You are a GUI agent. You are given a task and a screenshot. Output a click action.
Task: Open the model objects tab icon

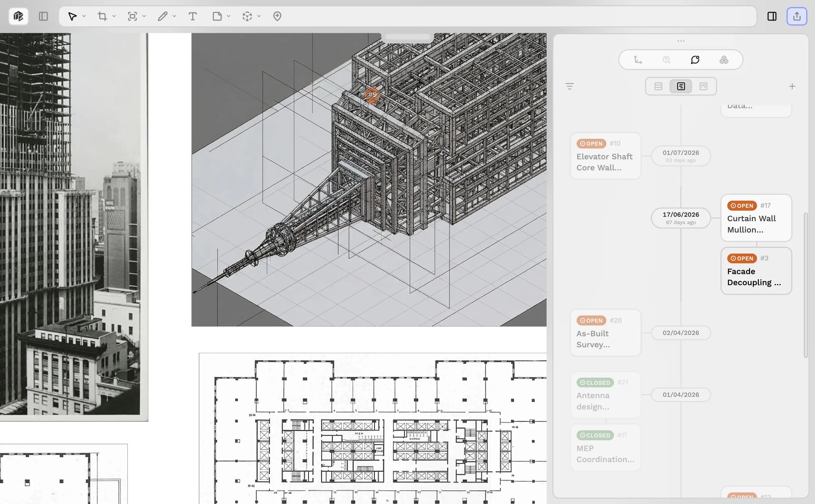click(x=724, y=60)
